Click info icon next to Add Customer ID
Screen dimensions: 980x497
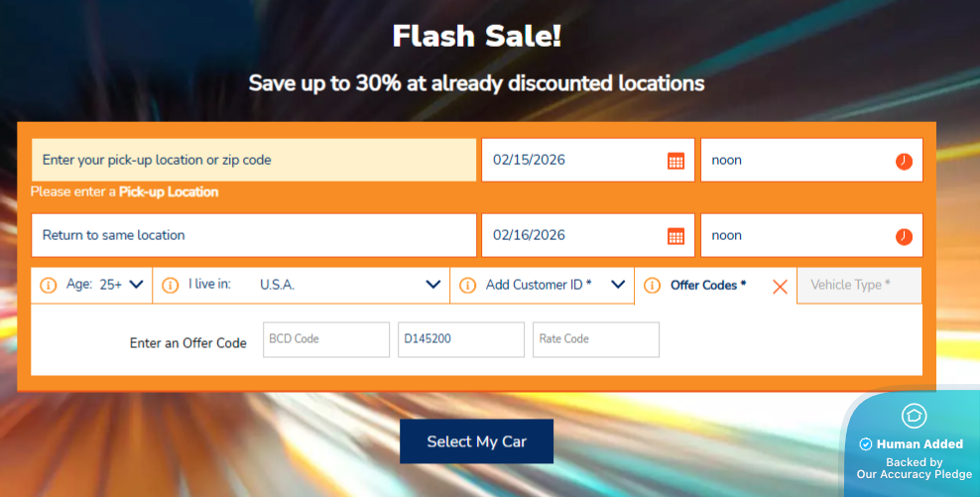click(467, 285)
